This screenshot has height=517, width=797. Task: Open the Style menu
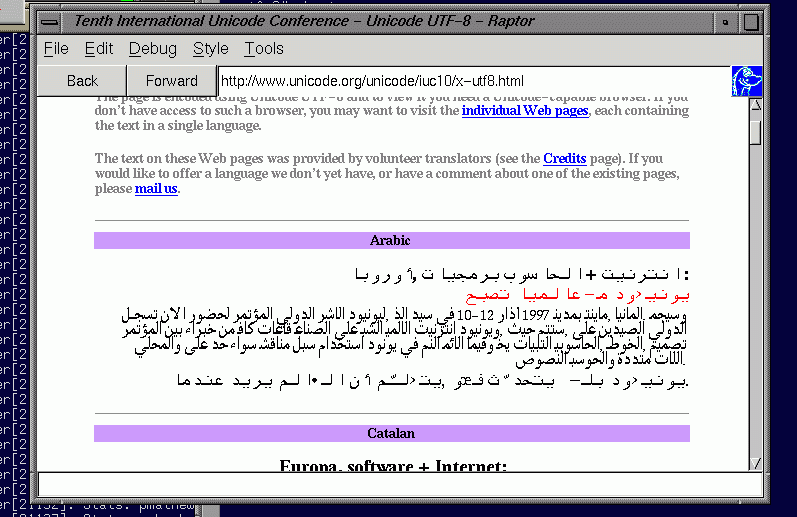tap(210, 49)
